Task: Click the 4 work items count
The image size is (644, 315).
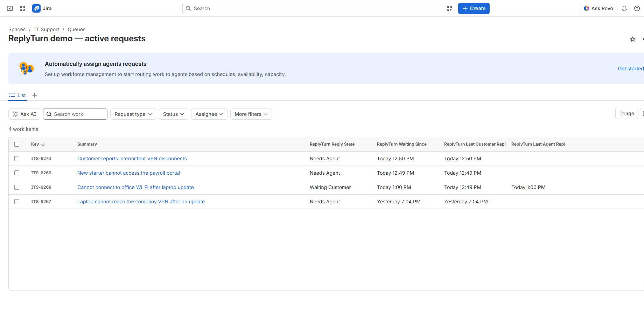Action: [x=23, y=129]
